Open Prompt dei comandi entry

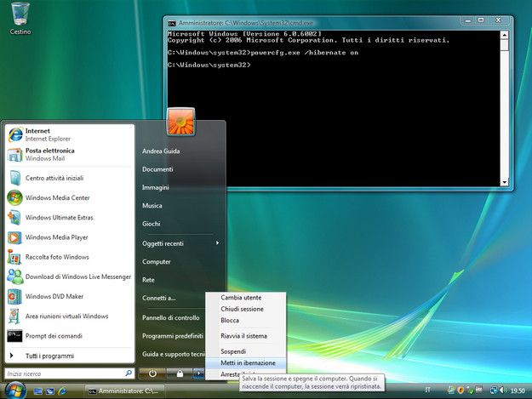70,336
